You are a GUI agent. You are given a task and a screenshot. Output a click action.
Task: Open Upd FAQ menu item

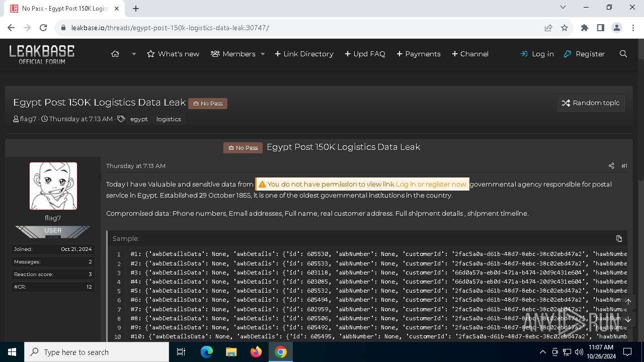(x=365, y=54)
